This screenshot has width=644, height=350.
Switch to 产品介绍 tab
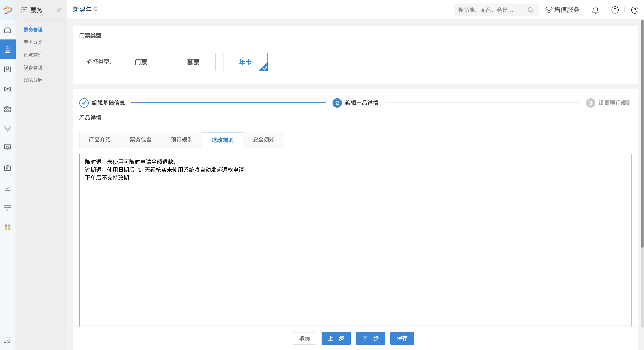tap(99, 140)
